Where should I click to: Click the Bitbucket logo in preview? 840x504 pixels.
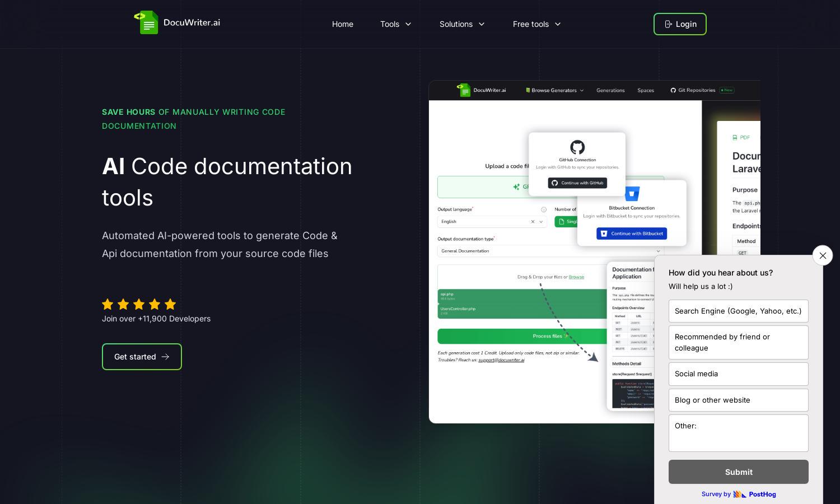click(632, 194)
